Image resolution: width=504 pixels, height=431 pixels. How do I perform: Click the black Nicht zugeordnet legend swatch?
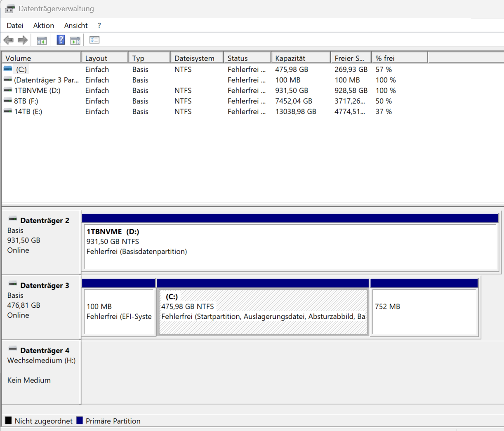click(x=8, y=421)
